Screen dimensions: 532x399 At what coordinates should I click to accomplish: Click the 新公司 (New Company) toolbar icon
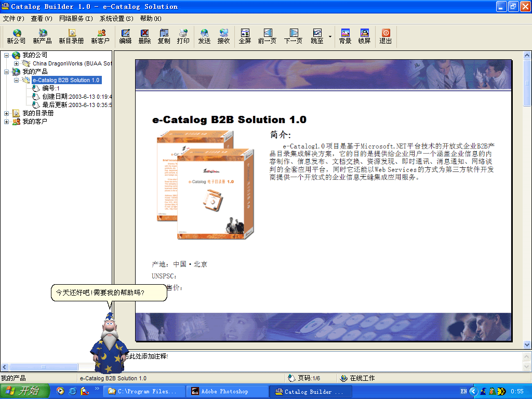[x=16, y=36]
